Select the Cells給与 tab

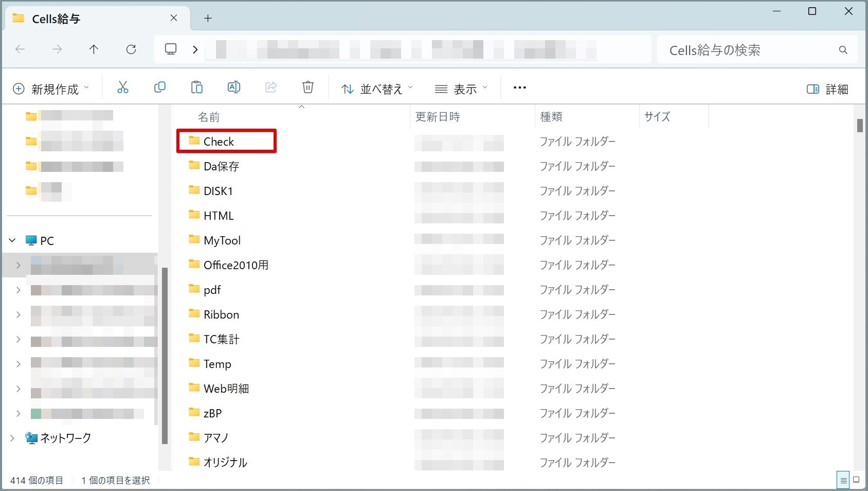tap(98, 19)
